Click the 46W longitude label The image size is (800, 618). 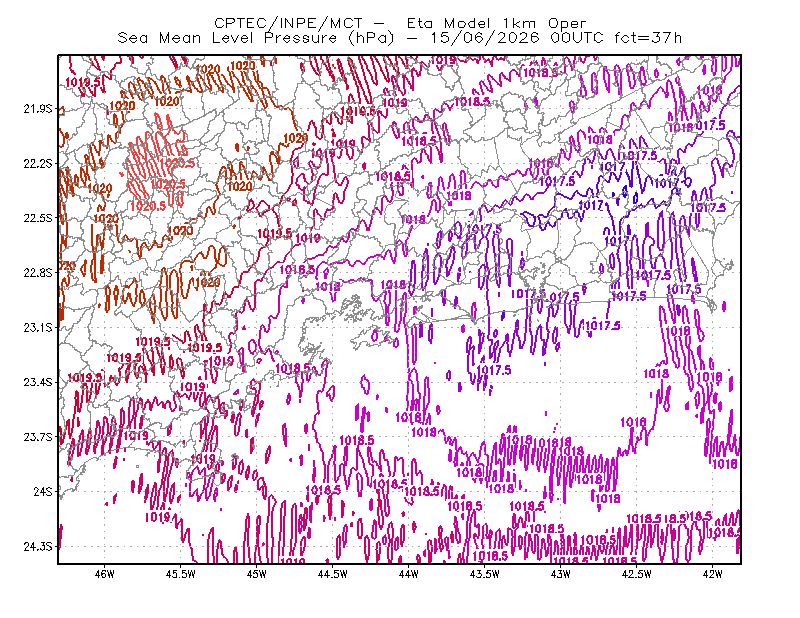tap(105, 574)
